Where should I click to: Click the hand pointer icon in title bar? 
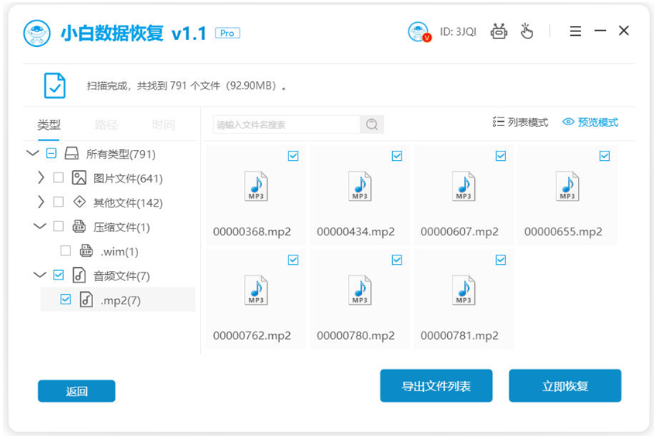[x=526, y=32]
